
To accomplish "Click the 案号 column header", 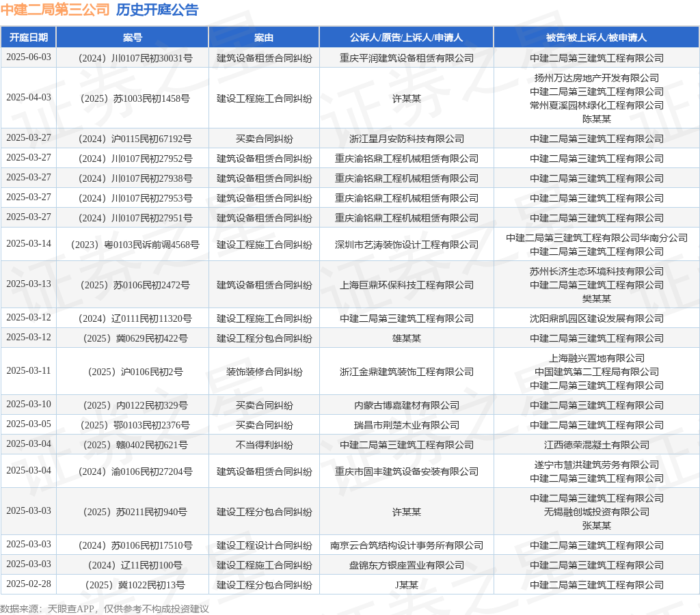I will click(133, 38).
